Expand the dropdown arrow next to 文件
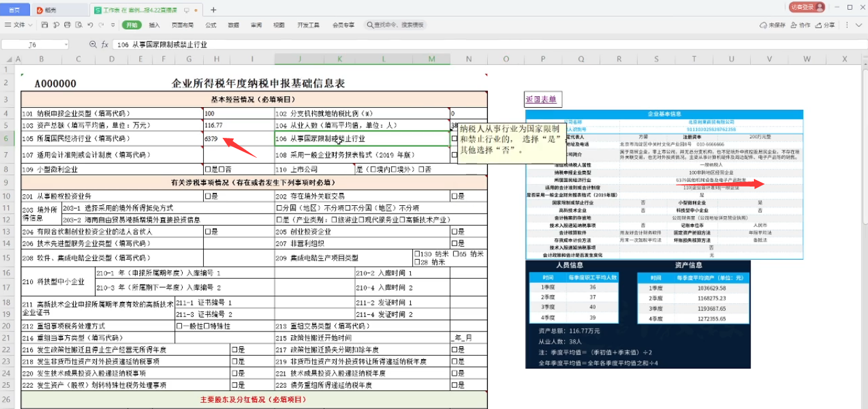 (30, 25)
